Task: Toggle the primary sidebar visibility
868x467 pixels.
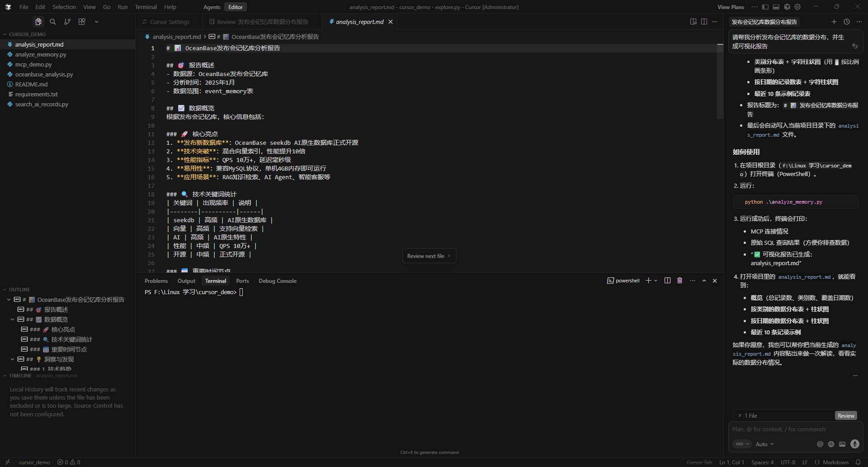Action: (x=765, y=7)
